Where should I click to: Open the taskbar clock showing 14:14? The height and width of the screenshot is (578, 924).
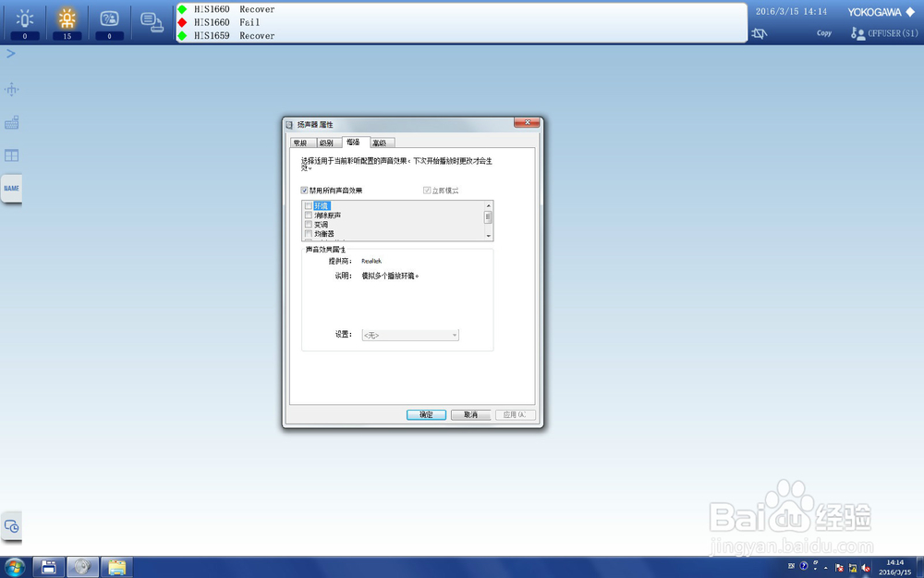(x=894, y=568)
